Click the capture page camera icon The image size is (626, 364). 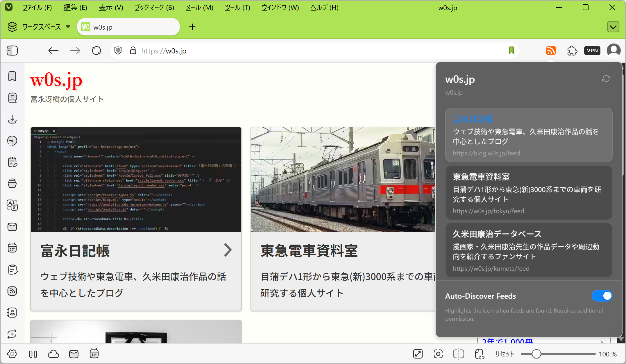(x=438, y=354)
